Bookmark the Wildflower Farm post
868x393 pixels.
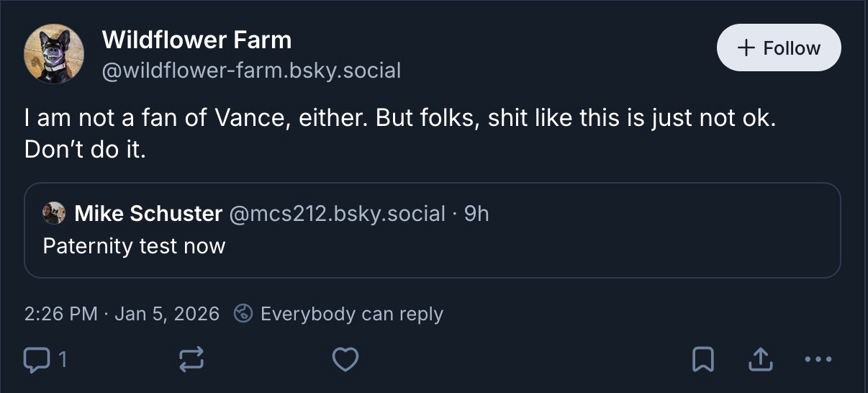click(x=702, y=359)
